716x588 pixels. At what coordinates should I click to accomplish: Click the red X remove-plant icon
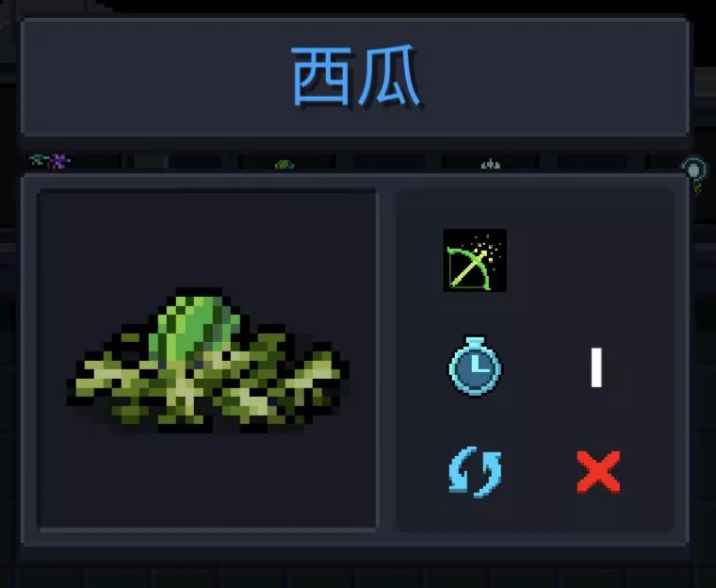598,472
